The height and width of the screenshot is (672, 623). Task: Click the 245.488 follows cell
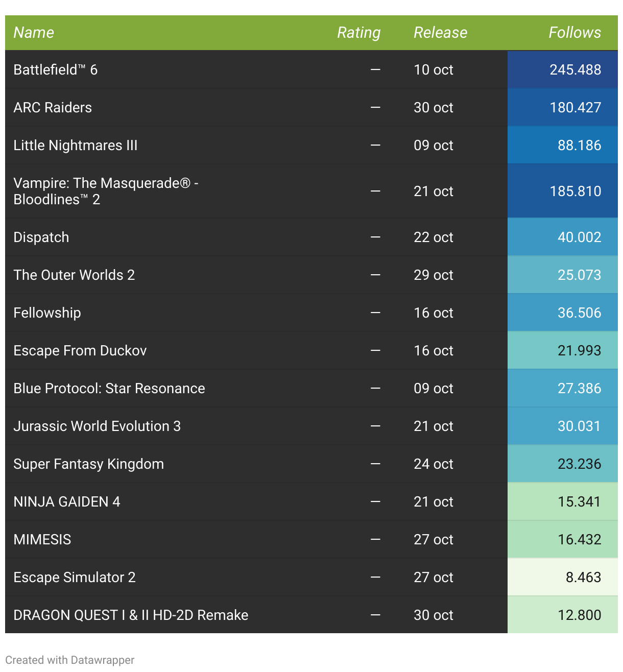[x=575, y=70]
